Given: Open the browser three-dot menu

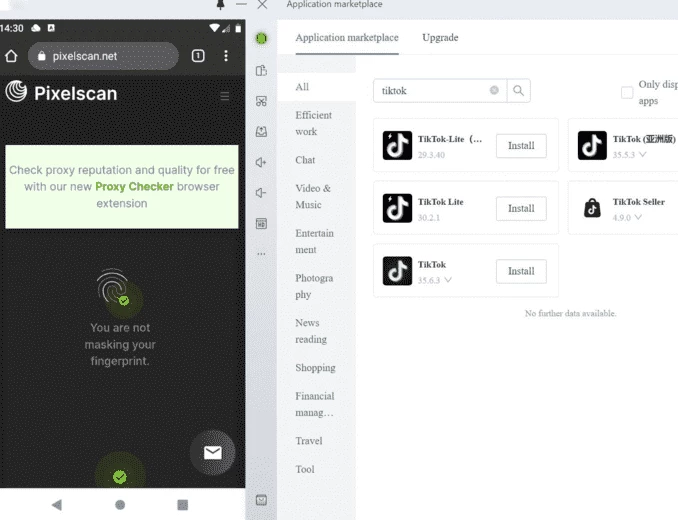Looking at the screenshot, I should click(226, 56).
